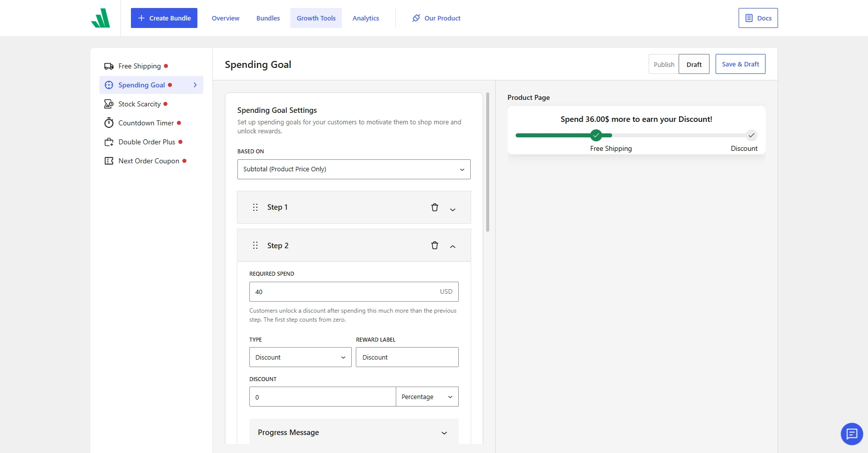Select Countdown Timer in the sidebar
Image resolution: width=868 pixels, height=453 pixels.
click(x=151, y=123)
